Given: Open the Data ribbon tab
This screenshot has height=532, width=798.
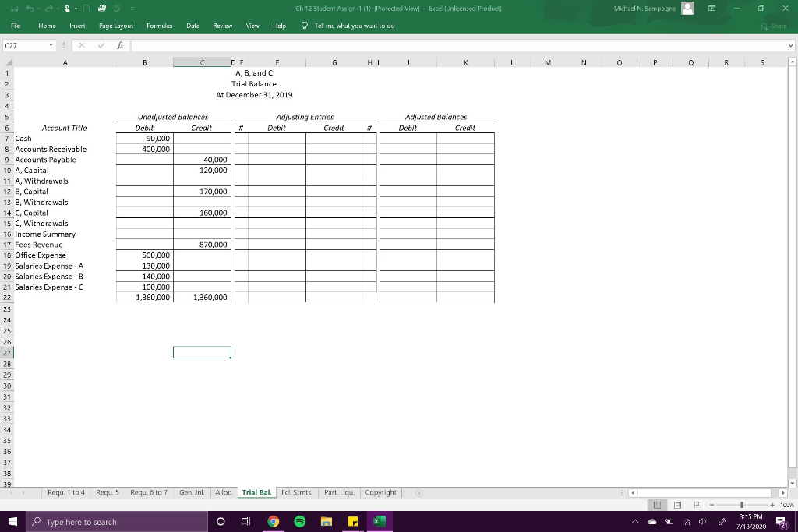Looking at the screenshot, I should tap(193, 26).
